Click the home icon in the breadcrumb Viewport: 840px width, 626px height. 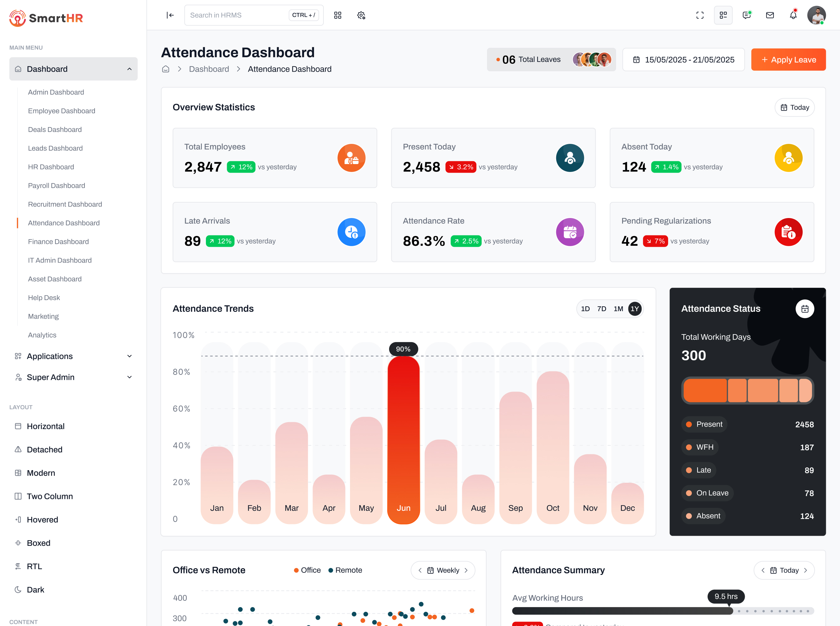(166, 68)
